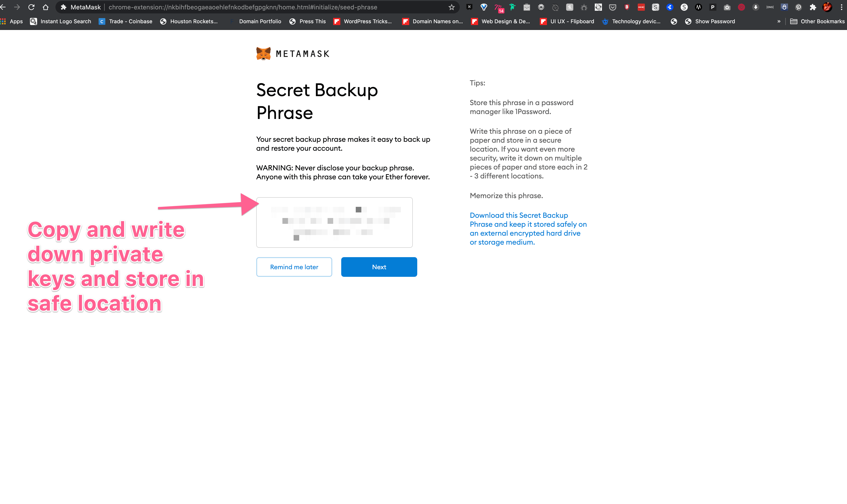The width and height of the screenshot is (847, 504).
Task: Open the Pinterest extension
Action: (x=798, y=7)
